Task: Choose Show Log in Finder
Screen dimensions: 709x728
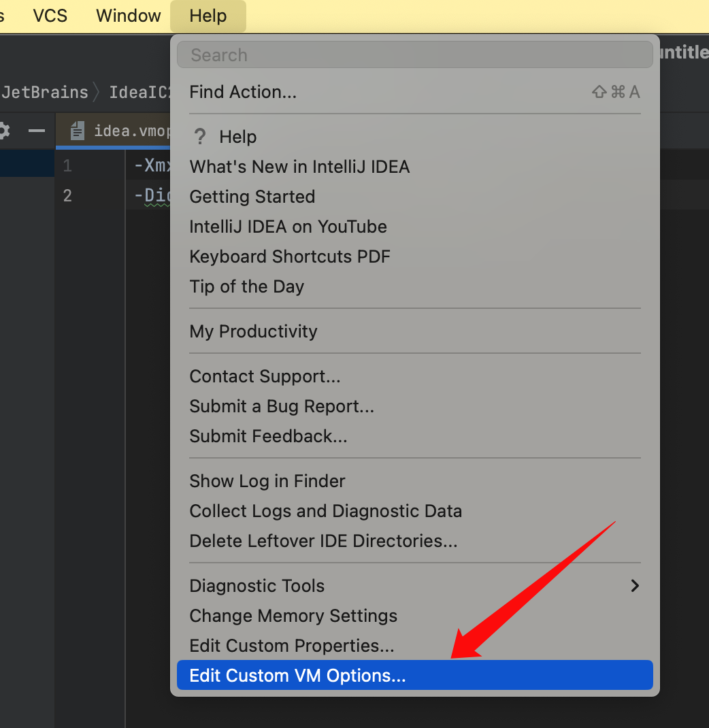Action: (267, 481)
